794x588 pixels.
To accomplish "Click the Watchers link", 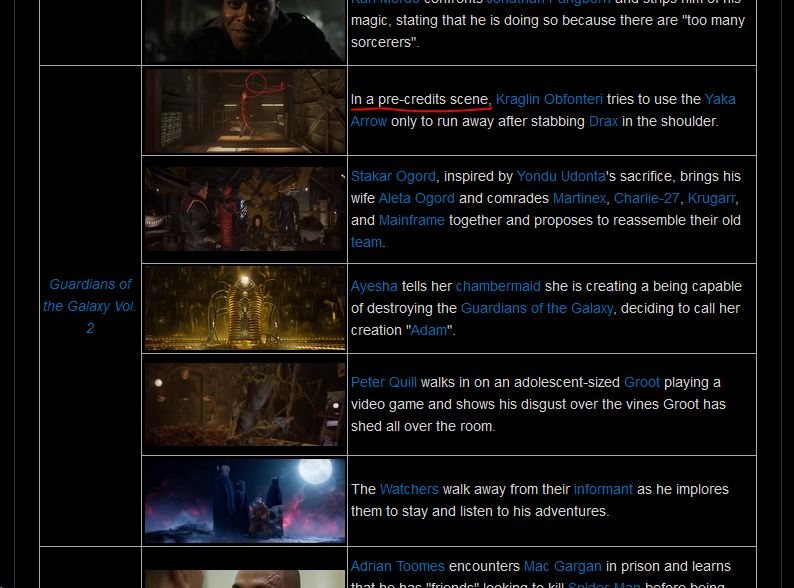I will (x=408, y=489).
